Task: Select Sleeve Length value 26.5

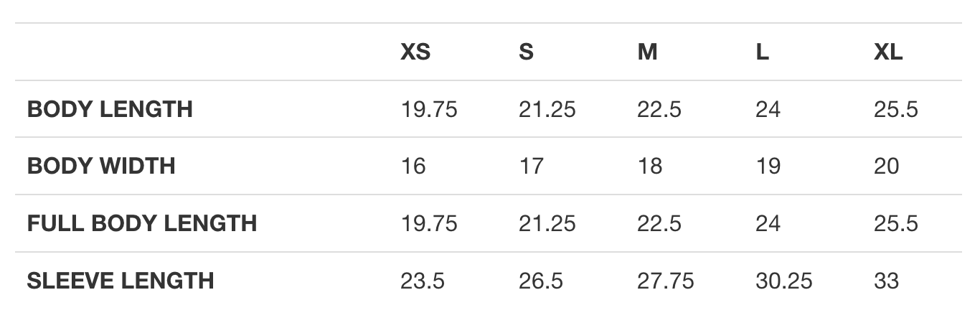Action: (541, 280)
